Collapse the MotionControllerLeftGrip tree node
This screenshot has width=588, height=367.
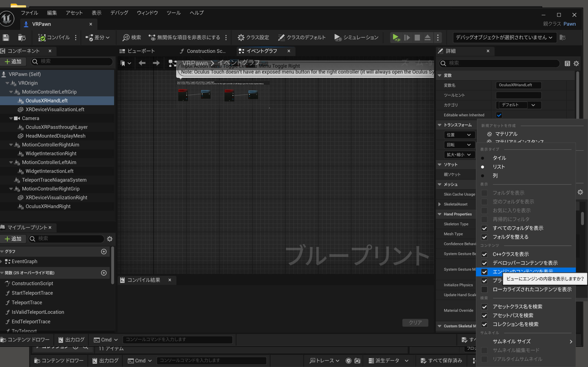pos(11,92)
